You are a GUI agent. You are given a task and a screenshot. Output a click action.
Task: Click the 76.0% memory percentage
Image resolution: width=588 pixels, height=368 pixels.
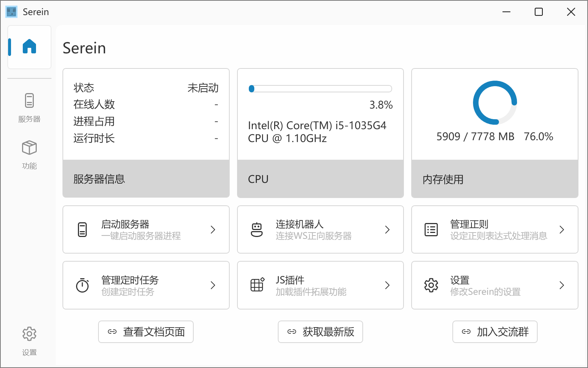pyautogui.click(x=538, y=137)
